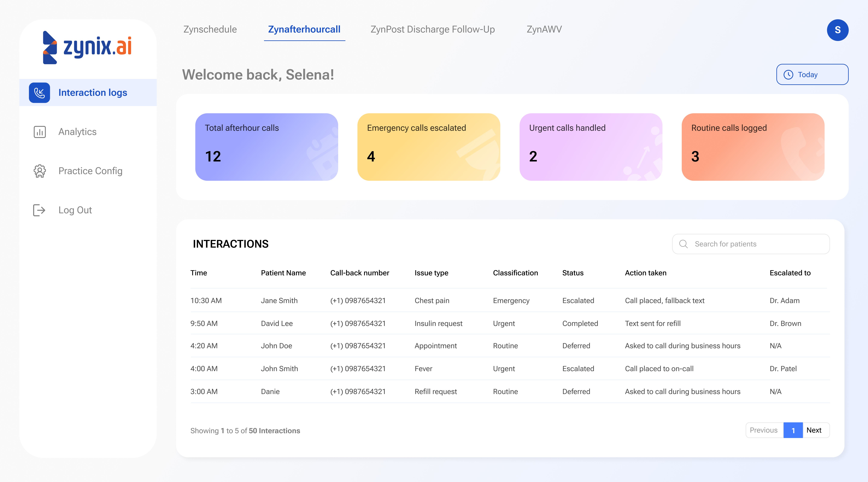Click the Dr. Adam cell
Screen dimensions: 868x482
[x=784, y=300]
